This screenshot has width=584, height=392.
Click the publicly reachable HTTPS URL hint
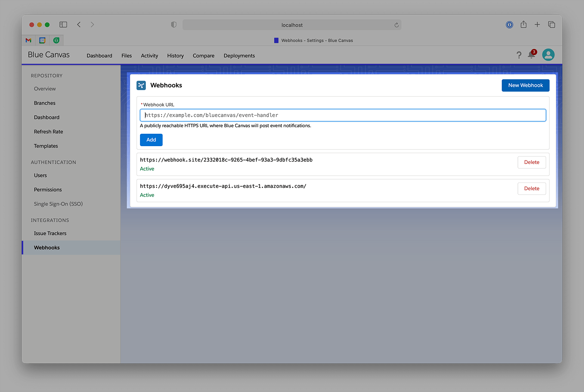coord(225,126)
